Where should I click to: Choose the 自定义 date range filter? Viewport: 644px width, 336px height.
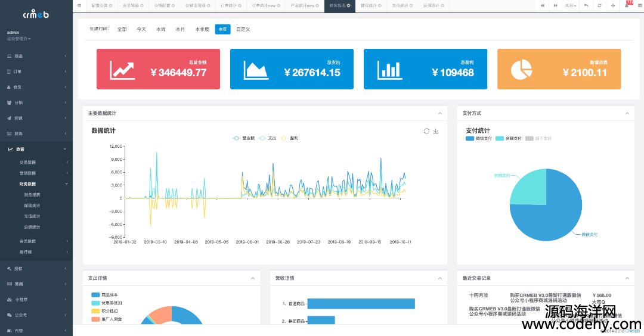[243, 29]
